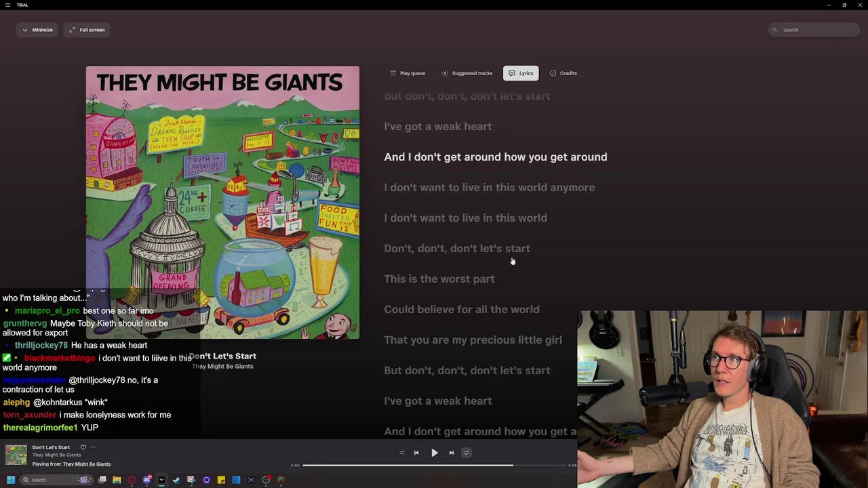Click the chevron on the Minimize button
The height and width of the screenshot is (488, 868).
[x=25, y=30]
